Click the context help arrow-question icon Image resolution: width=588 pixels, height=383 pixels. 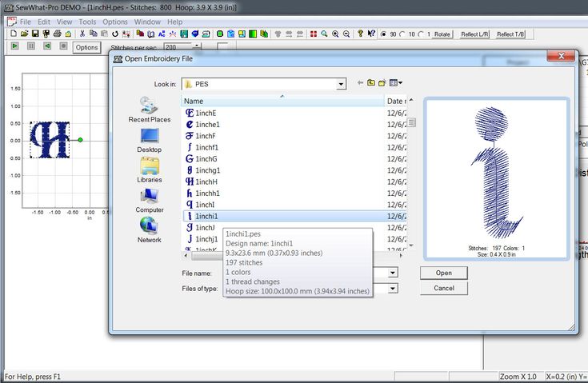[x=371, y=34]
